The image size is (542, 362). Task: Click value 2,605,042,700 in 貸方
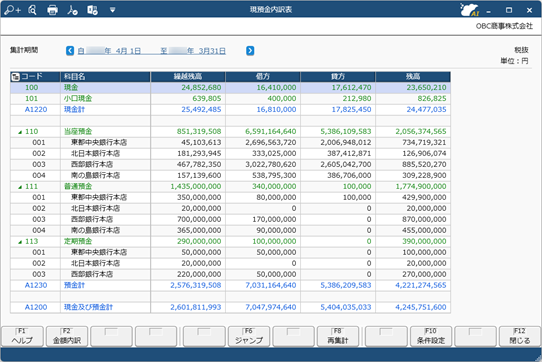(346, 165)
